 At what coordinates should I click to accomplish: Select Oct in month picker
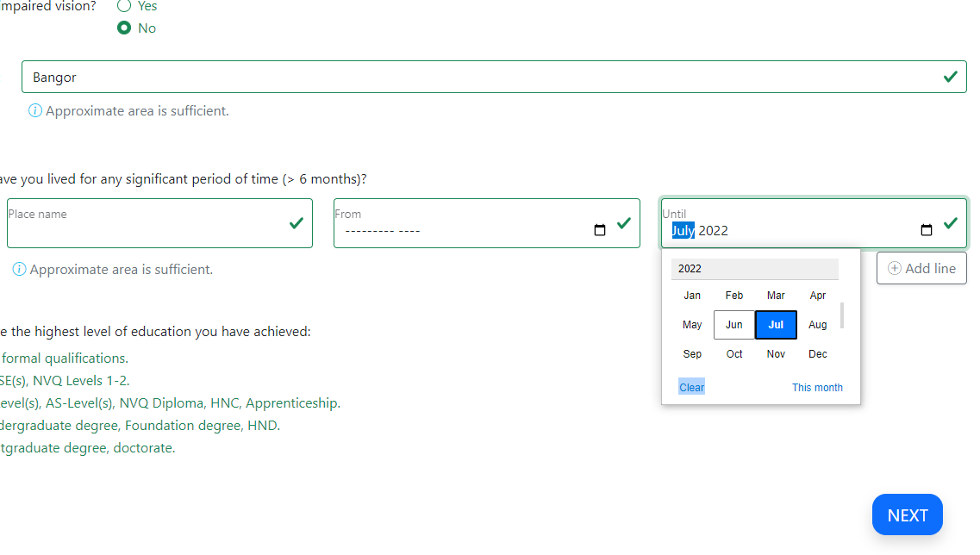[733, 354]
